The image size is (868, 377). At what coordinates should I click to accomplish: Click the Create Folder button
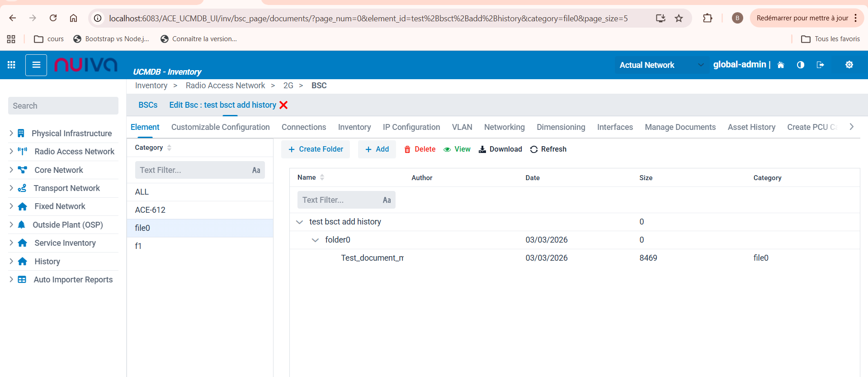(x=316, y=149)
